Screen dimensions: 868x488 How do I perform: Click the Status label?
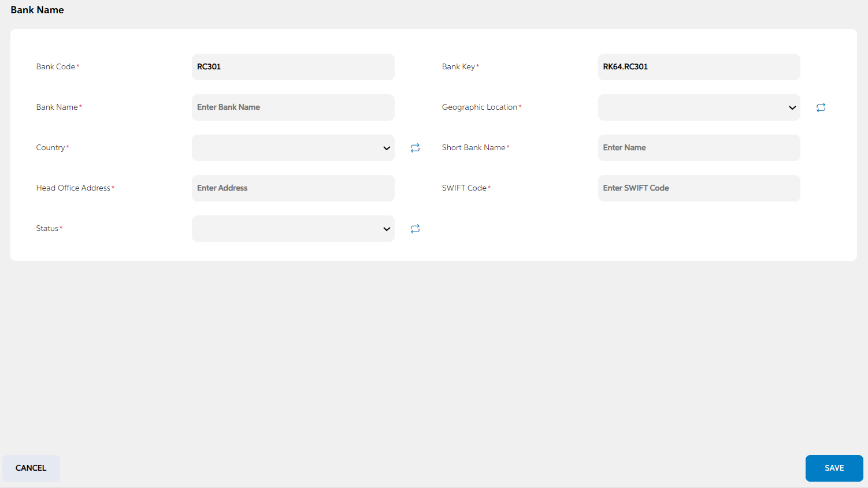[x=47, y=228]
